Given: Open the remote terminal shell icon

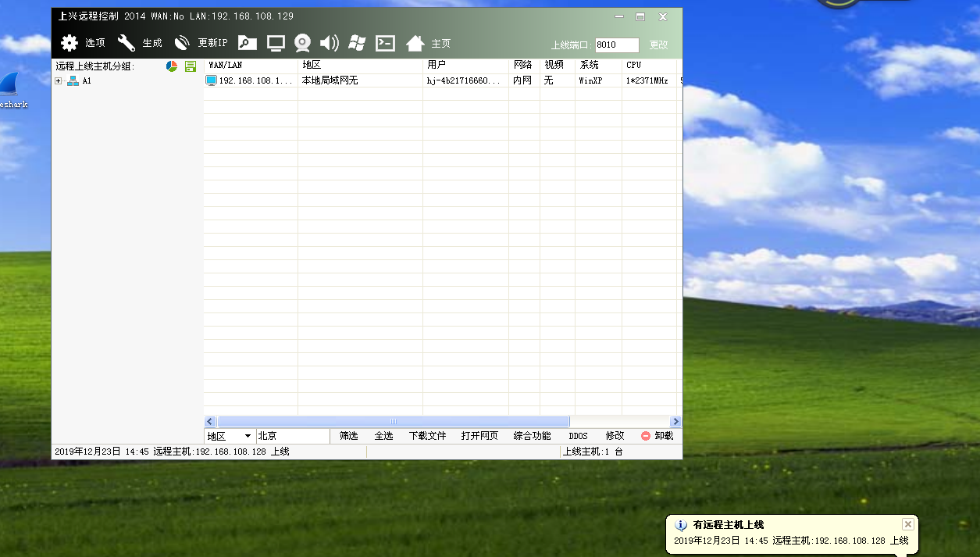Looking at the screenshot, I should (x=385, y=43).
